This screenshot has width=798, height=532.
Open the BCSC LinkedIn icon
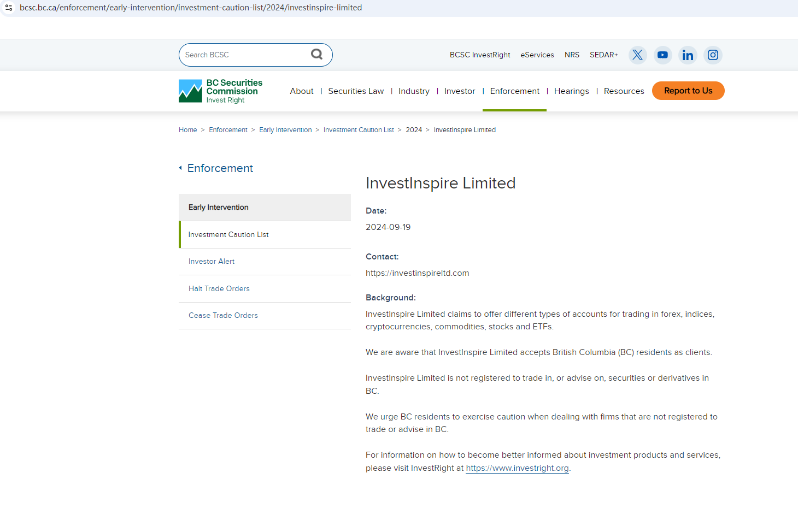[688, 55]
